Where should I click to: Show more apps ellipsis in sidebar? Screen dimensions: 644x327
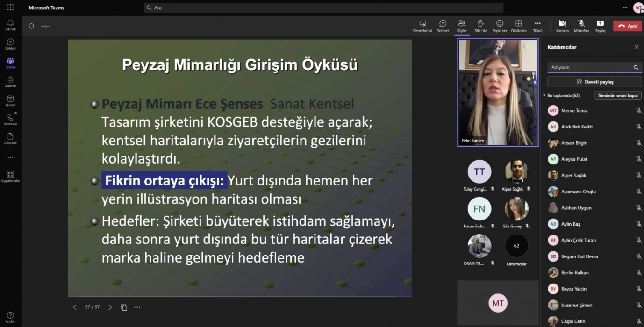pos(10,158)
